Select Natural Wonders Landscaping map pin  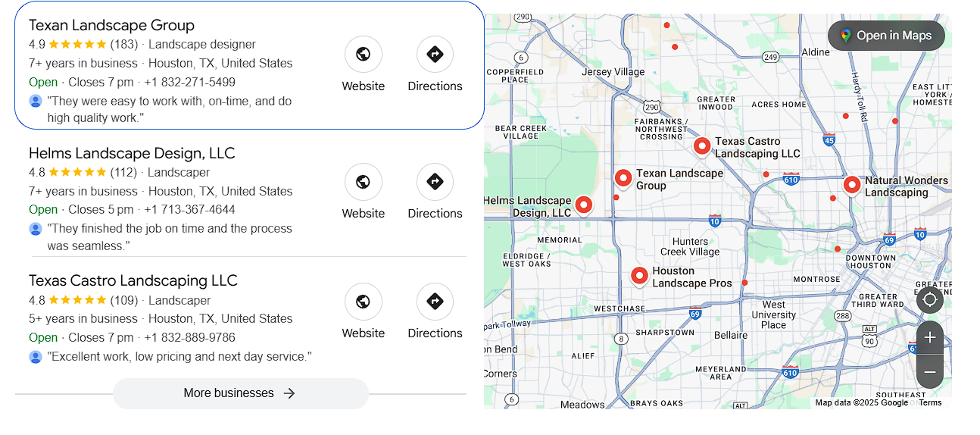pyautogui.click(x=851, y=185)
